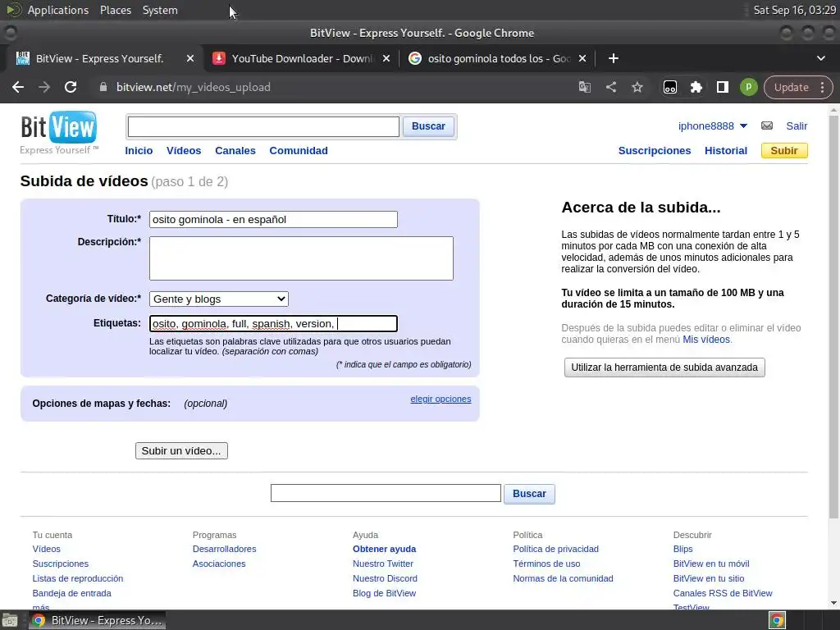Click the Share page icon
The width and height of the screenshot is (840, 630).
coord(610,87)
